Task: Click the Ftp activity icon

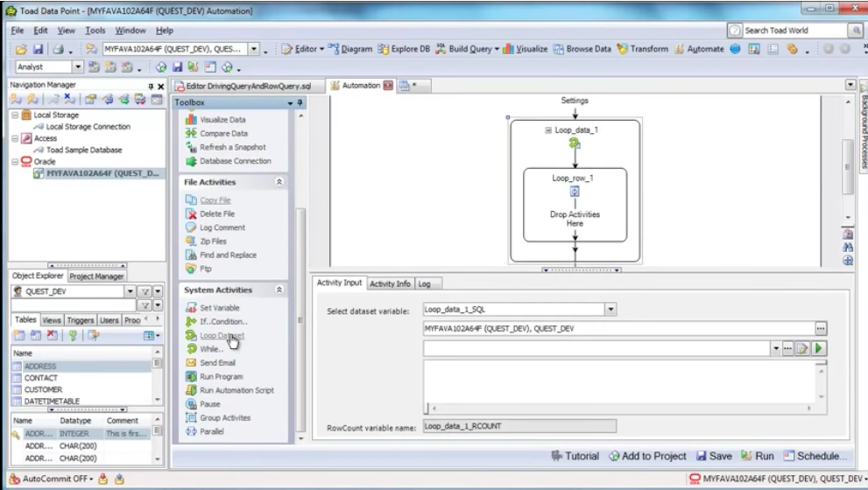Action: pos(192,269)
